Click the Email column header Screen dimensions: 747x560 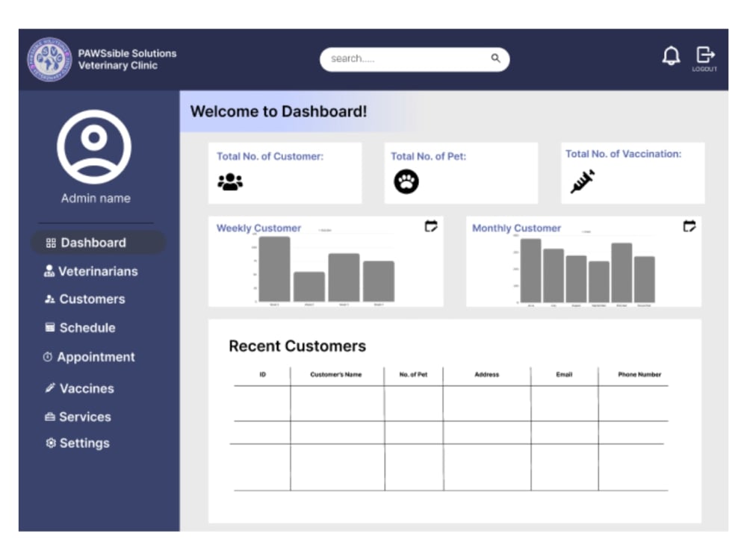pos(564,374)
